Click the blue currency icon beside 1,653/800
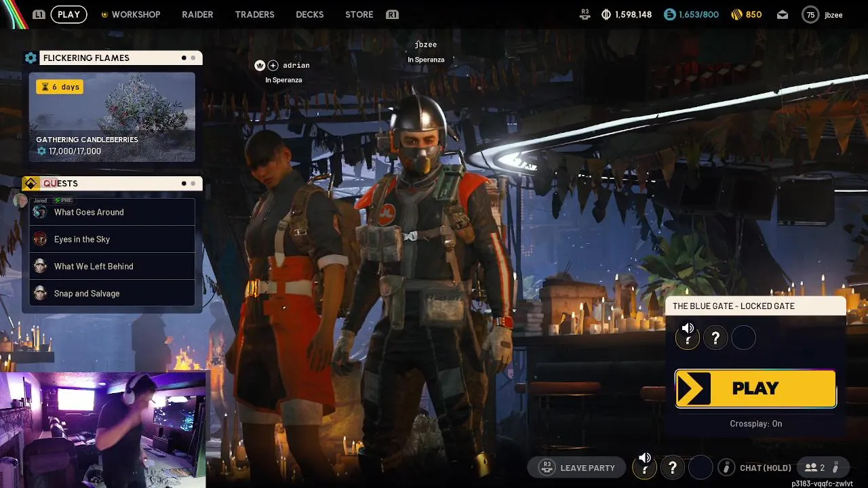 (669, 14)
